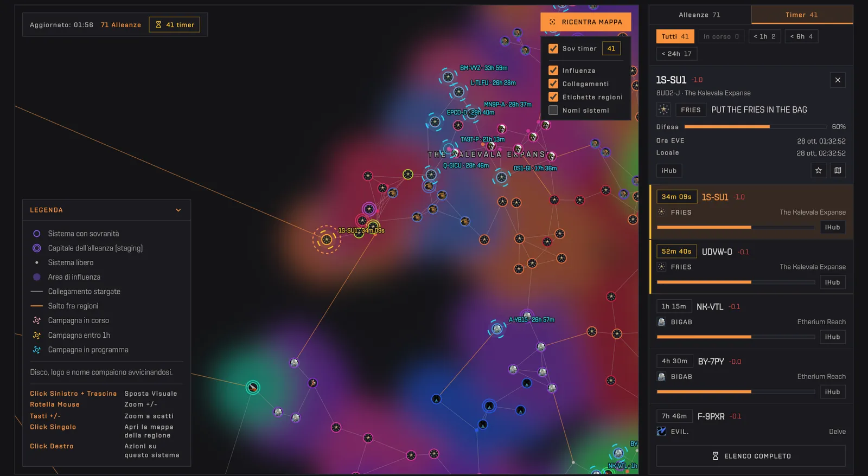
Task: Click the FRIES alliance logo icon
Action: click(x=663, y=110)
